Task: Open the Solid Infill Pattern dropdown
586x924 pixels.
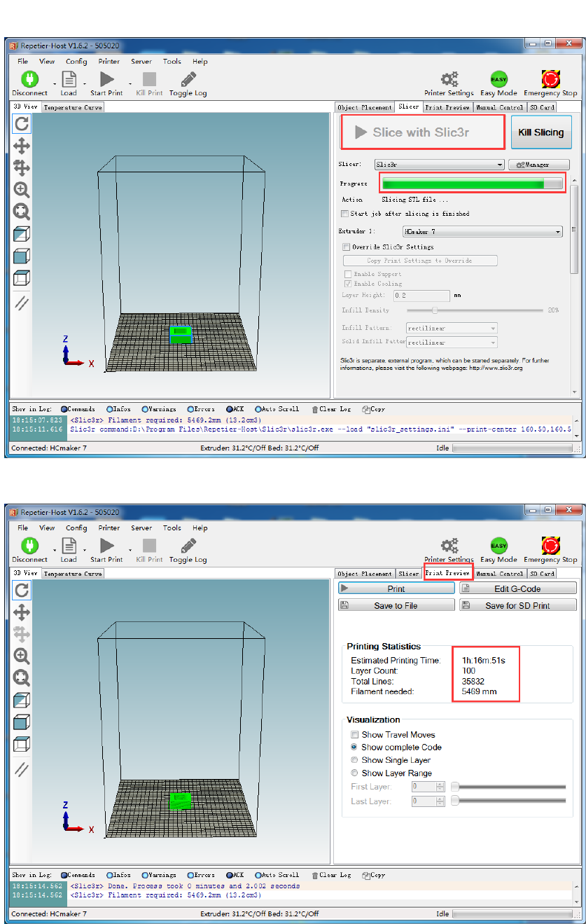Action: 452,343
